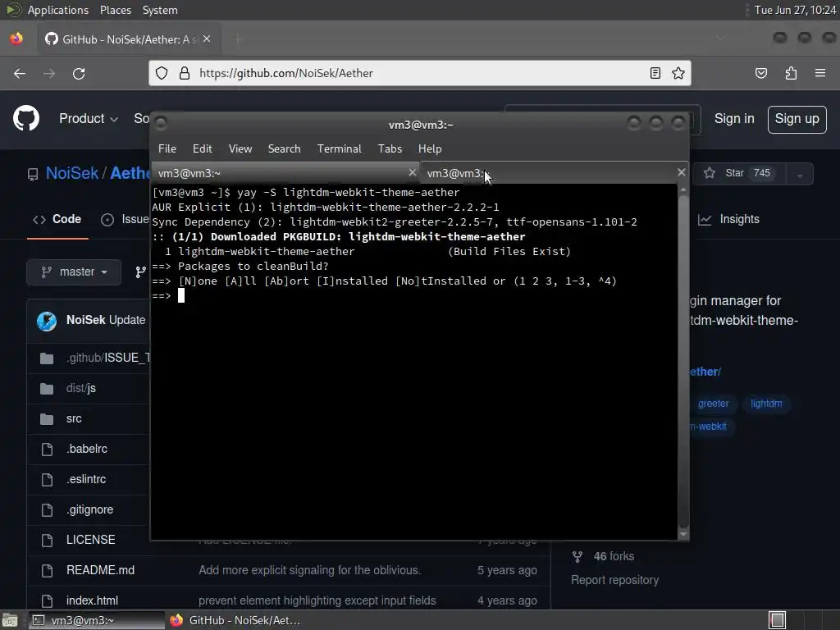Open terminal Tabs menu
This screenshot has width=840, height=630.
click(x=390, y=149)
